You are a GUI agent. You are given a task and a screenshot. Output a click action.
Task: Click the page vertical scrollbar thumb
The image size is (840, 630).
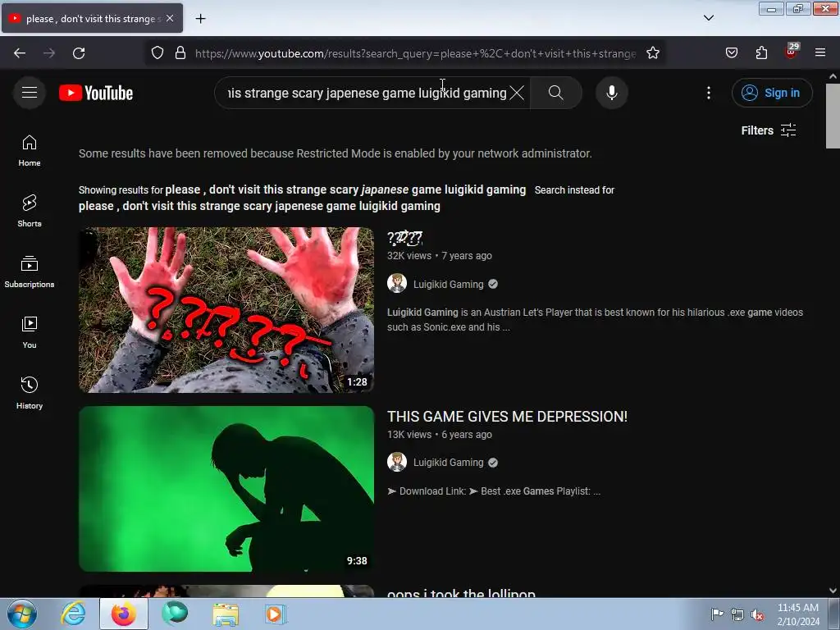833,116
